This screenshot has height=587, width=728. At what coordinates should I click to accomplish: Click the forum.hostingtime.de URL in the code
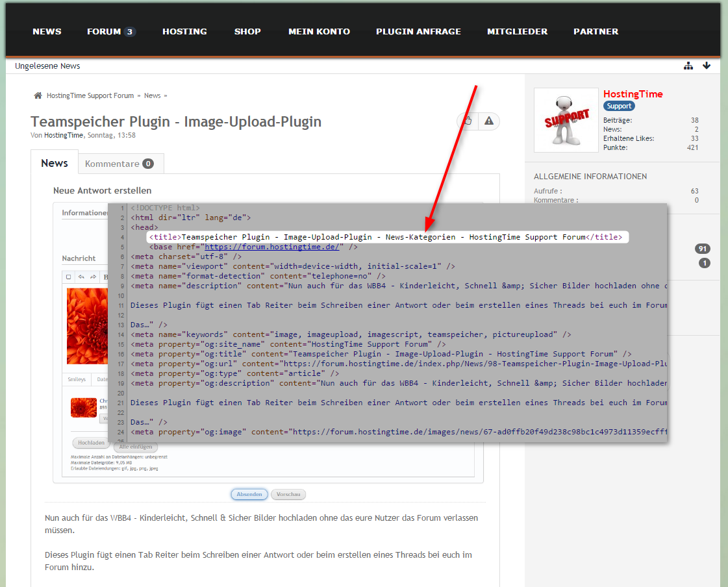tap(272, 247)
